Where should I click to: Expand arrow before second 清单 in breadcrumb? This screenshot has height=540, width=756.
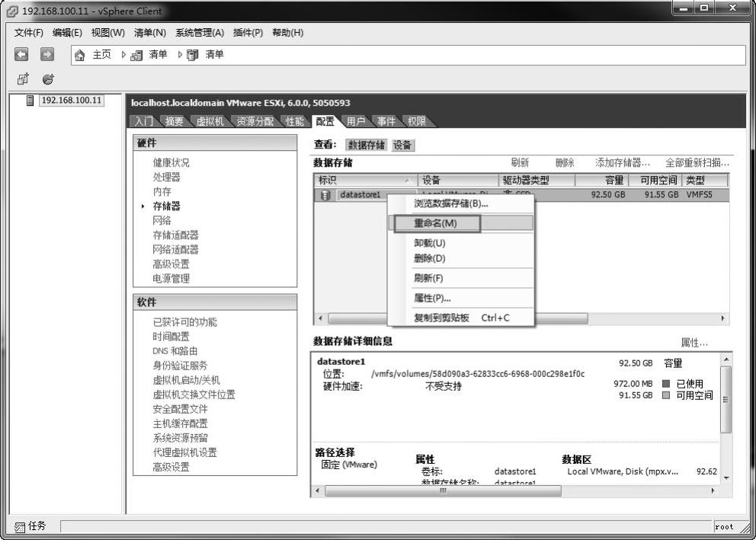[x=180, y=55]
